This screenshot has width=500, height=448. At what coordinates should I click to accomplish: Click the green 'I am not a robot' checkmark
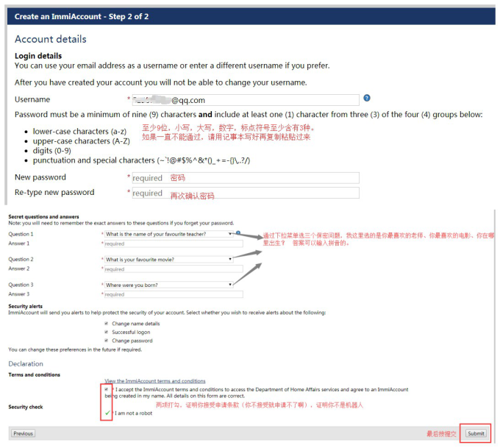pyautogui.click(x=108, y=413)
